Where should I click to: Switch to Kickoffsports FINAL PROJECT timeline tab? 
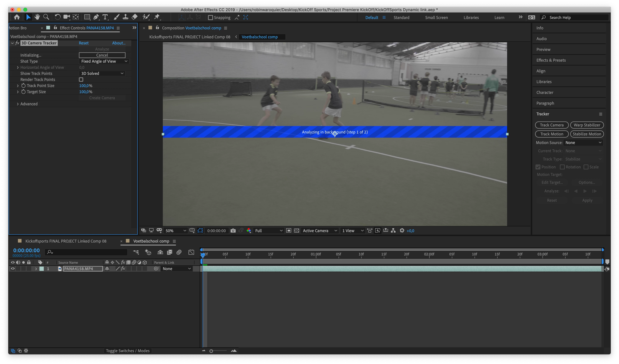click(66, 241)
